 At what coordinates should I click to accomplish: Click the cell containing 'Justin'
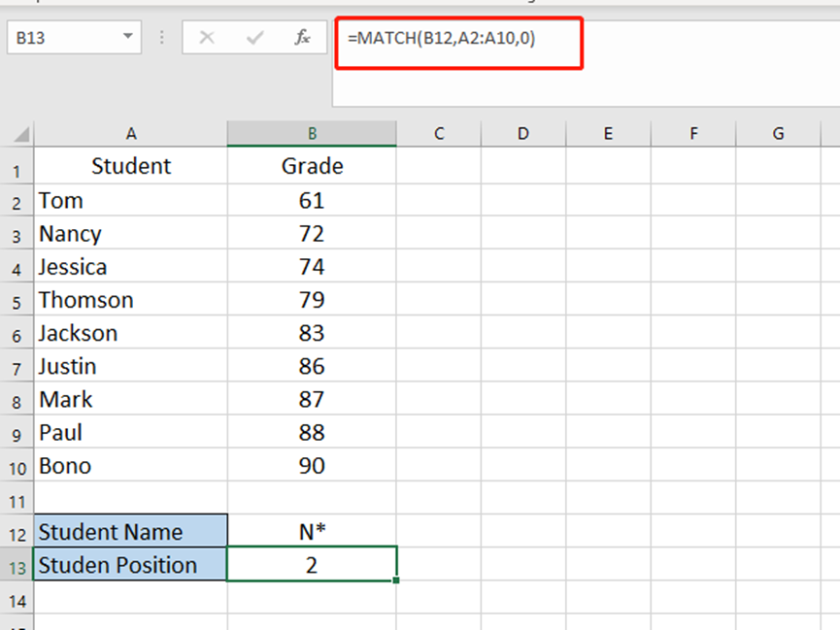point(131,366)
